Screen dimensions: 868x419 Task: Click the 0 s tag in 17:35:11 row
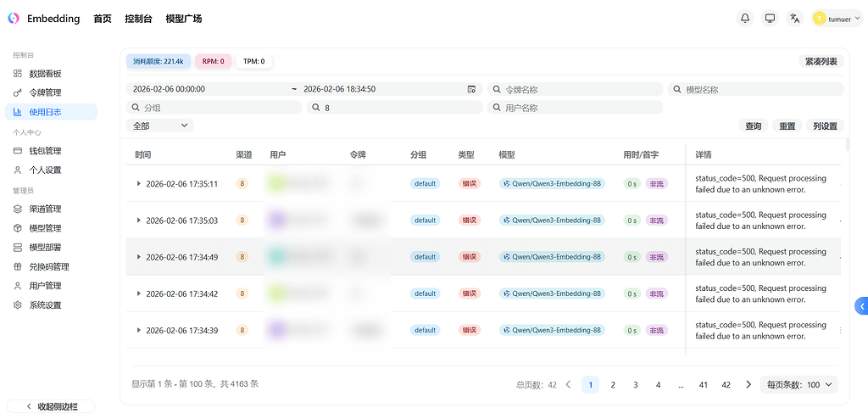tap(632, 183)
